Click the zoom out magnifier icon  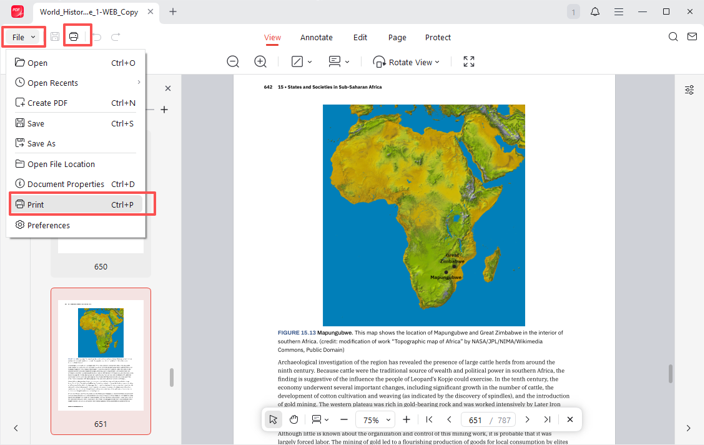[x=233, y=62]
